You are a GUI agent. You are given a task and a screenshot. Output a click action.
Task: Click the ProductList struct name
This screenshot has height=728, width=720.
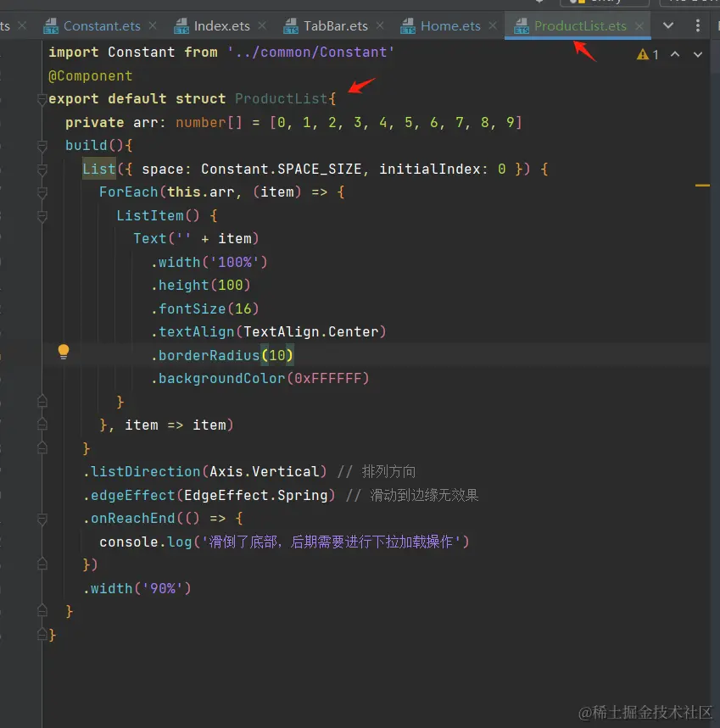281,99
